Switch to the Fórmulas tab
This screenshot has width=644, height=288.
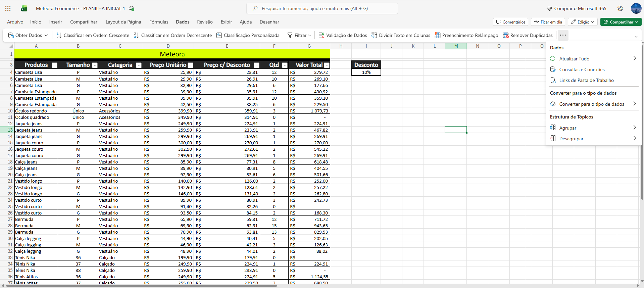(159, 22)
